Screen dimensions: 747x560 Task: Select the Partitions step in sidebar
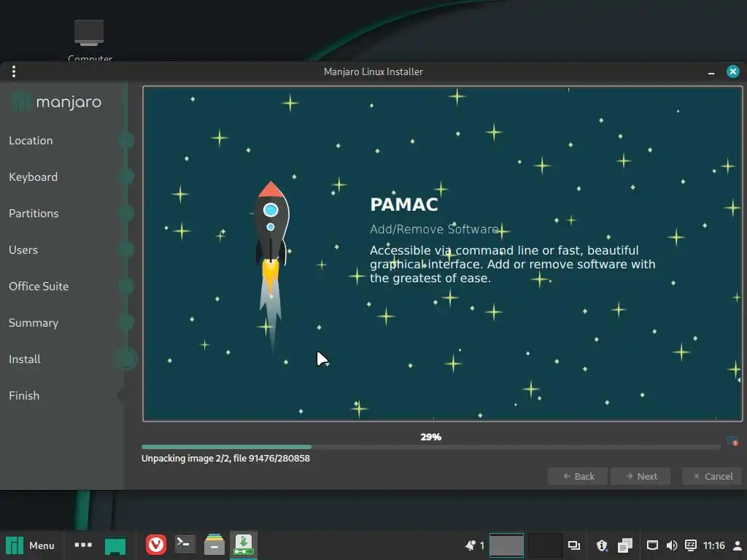34,214
